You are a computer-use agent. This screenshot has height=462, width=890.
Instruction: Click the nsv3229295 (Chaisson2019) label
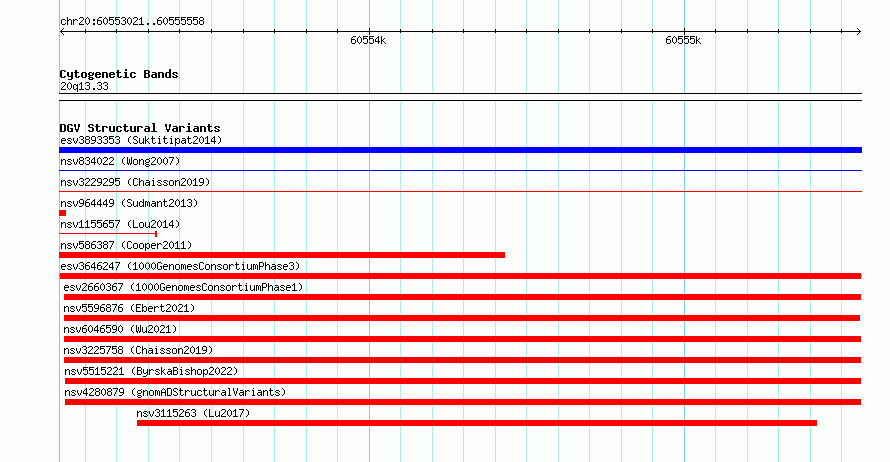pos(135,182)
